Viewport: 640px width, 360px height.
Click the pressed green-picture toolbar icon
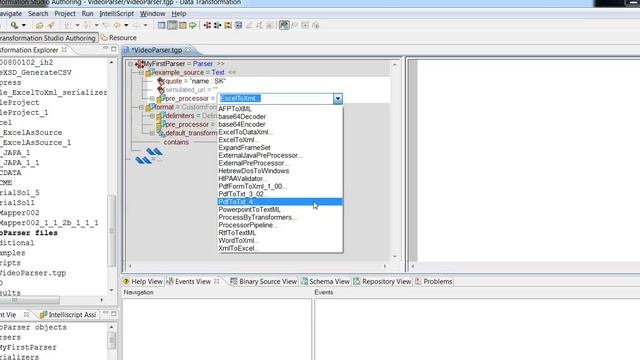coord(284,25)
